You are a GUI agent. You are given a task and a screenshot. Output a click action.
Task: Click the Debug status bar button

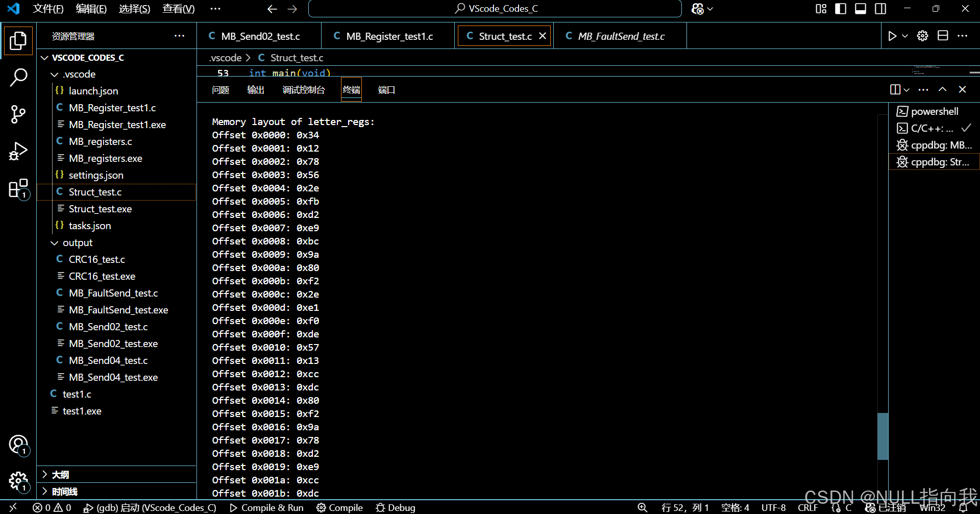396,507
